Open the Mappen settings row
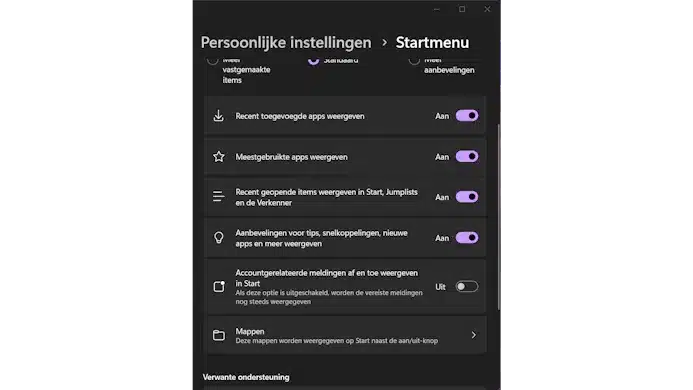Screen dimensions: 693x390 pos(345,335)
